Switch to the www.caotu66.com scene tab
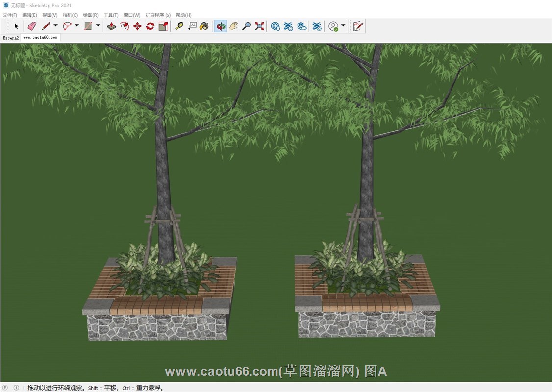This screenshot has height=392, width=552. click(x=40, y=37)
